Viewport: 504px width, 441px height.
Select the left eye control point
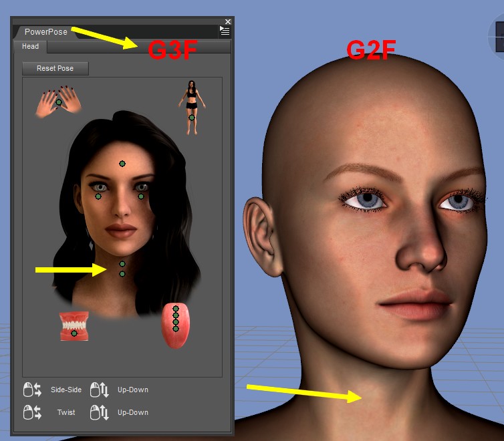click(x=98, y=196)
